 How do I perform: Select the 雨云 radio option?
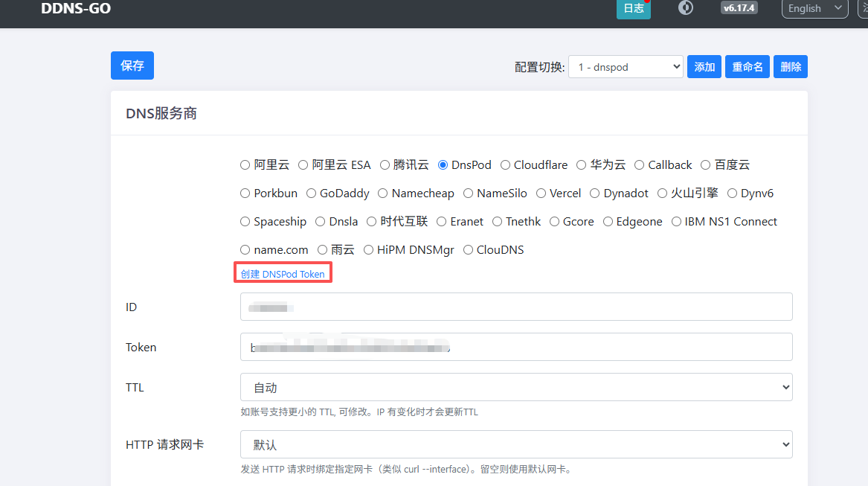pyautogui.click(x=322, y=250)
